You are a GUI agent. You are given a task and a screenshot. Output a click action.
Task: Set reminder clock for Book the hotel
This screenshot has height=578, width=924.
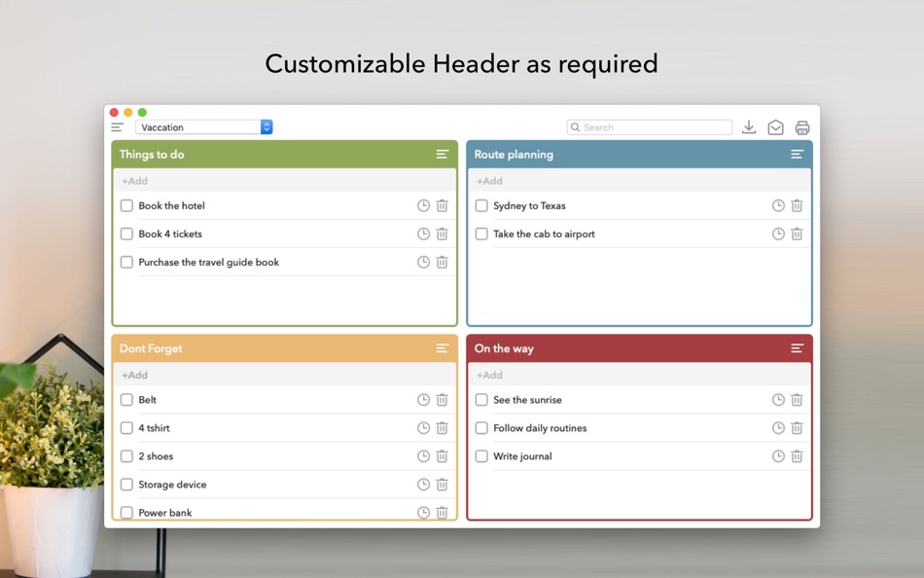coord(424,206)
